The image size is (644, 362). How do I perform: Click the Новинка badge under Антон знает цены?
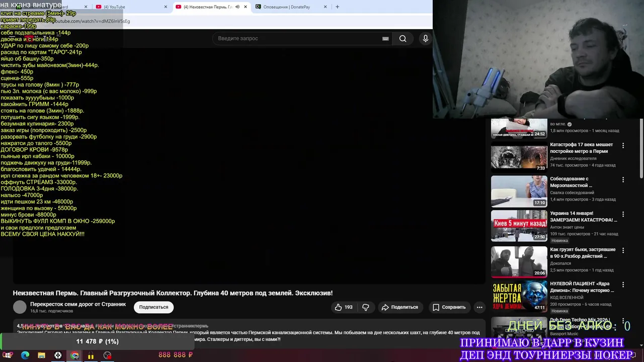tap(559, 241)
